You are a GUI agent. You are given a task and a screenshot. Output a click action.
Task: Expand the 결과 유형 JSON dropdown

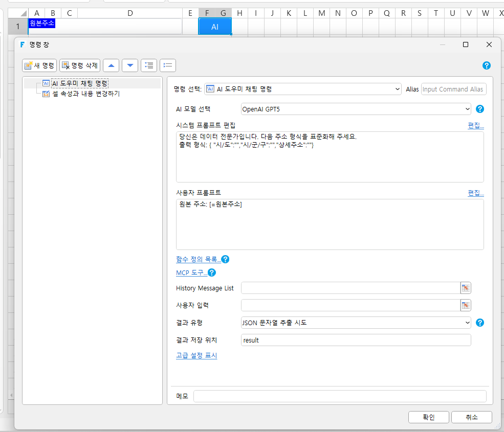pyautogui.click(x=356, y=323)
